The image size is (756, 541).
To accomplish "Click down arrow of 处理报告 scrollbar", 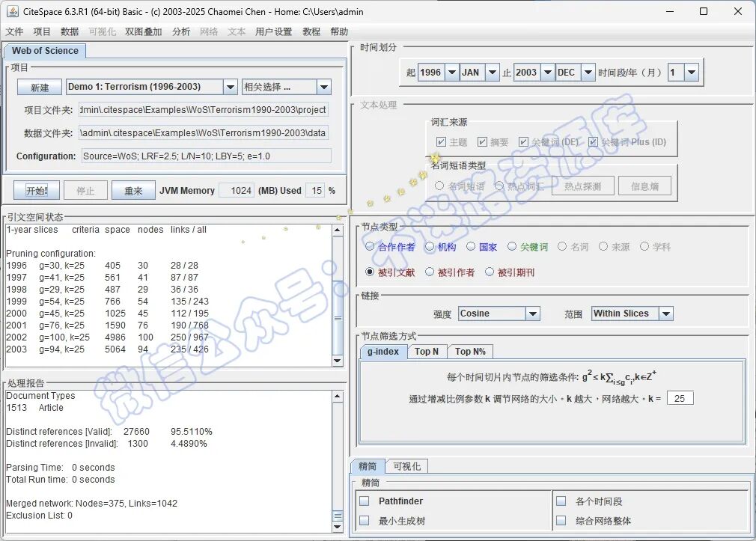I will pos(338,527).
